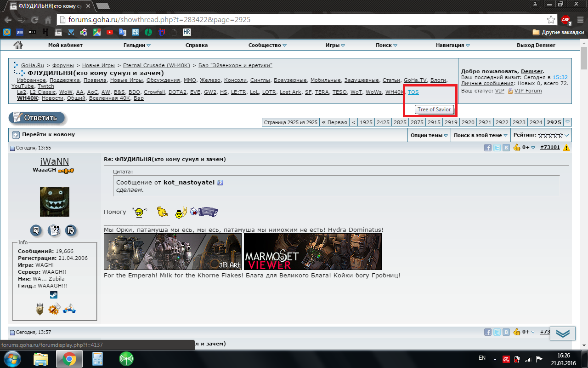Click the shield badge icon in iWaNN's info
The width and height of the screenshot is (588, 368).
(x=40, y=309)
